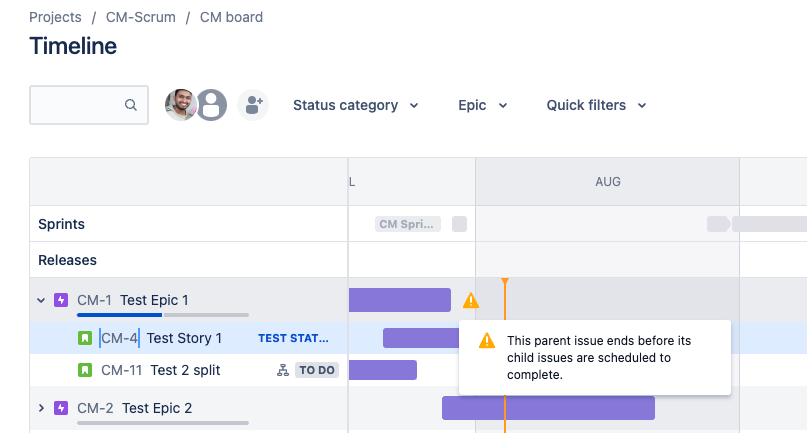The image size is (807, 433).
Task: Click the purple epic icon for CM-1
Action: pos(61,300)
